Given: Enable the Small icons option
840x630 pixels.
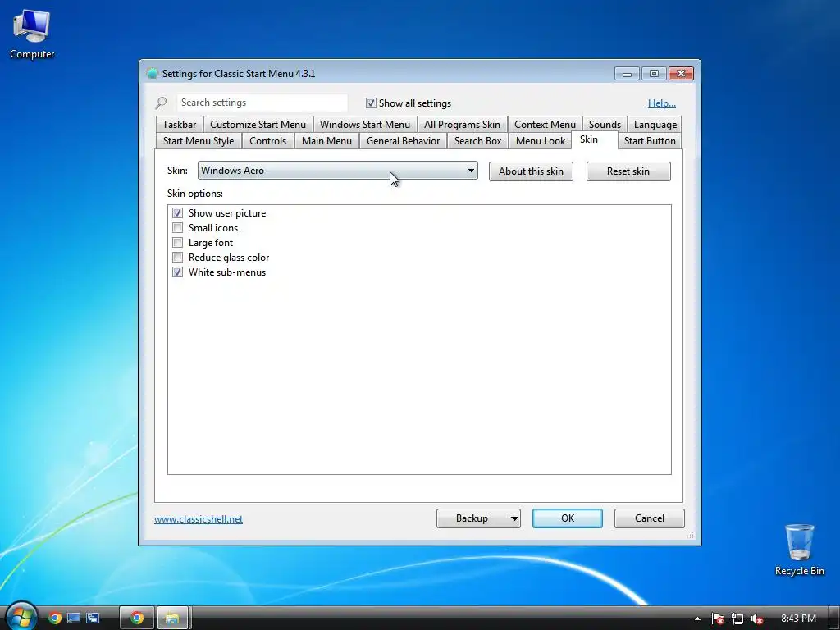Looking at the screenshot, I should coord(177,228).
